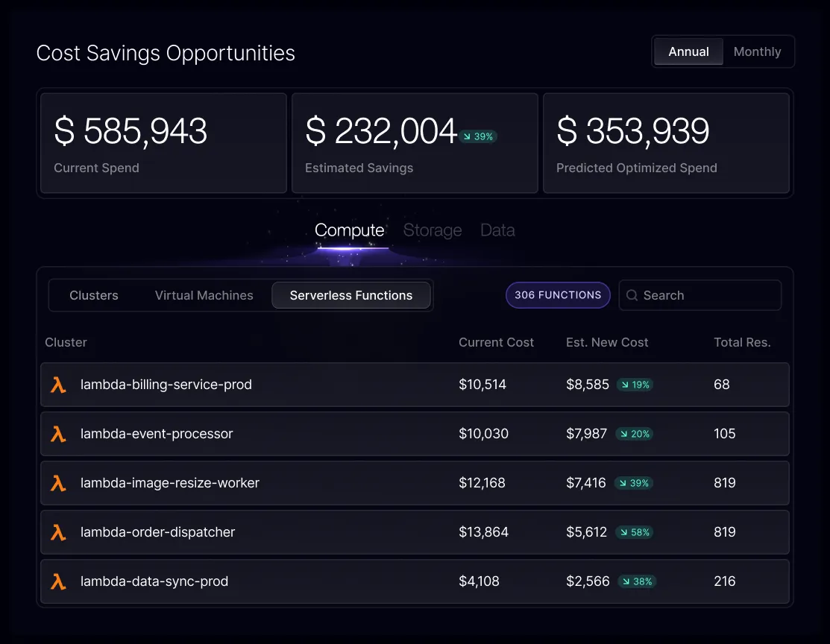Click the Est. New Cost column header
Image resolution: width=830 pixels, height=644 pixels.
click(x=607, y=342)
